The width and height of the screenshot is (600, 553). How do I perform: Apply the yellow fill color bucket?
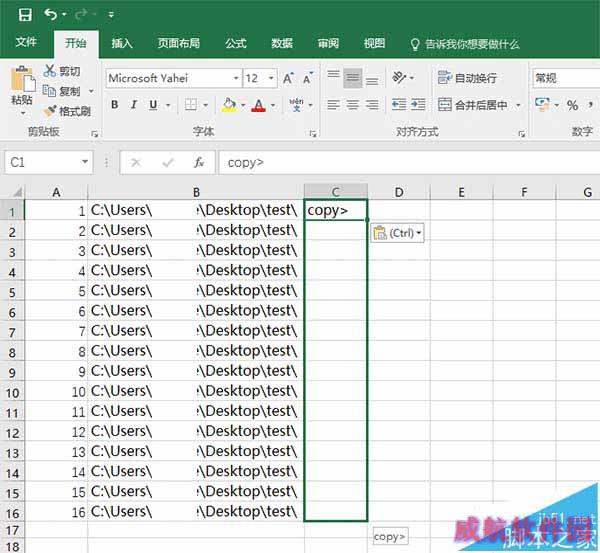tap(229, 105)
